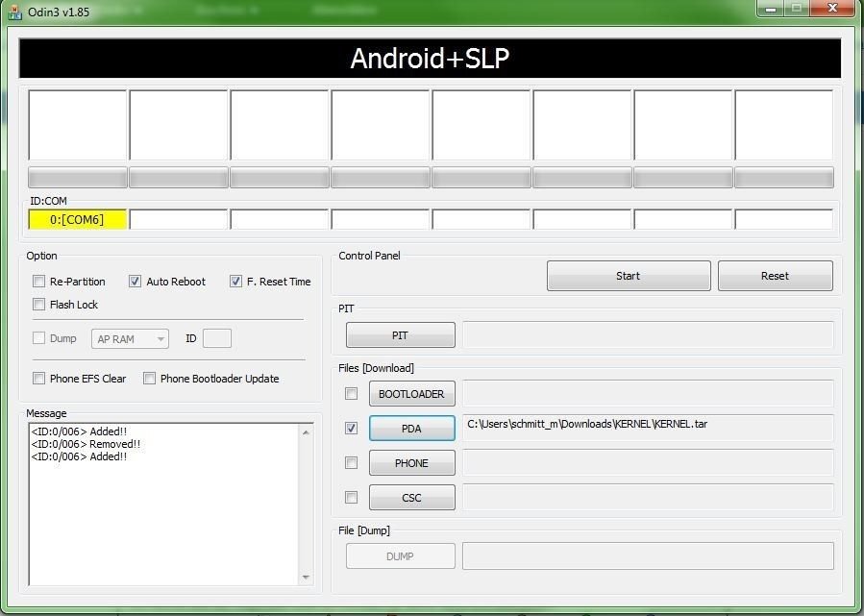The image size is (864, 616).
Task: Click the "<ID:0/006> Removed!!" log line
Action: (86, 444)
